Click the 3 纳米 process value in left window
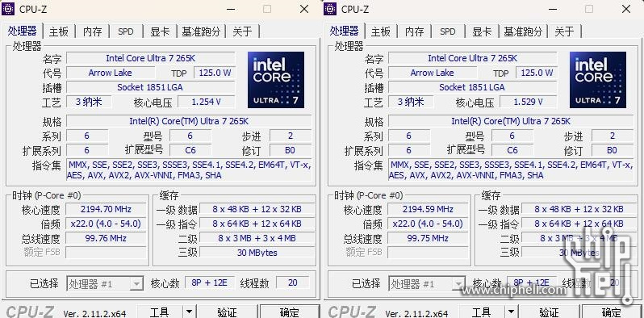The image size is (644, 318). (x=89, y=102)
